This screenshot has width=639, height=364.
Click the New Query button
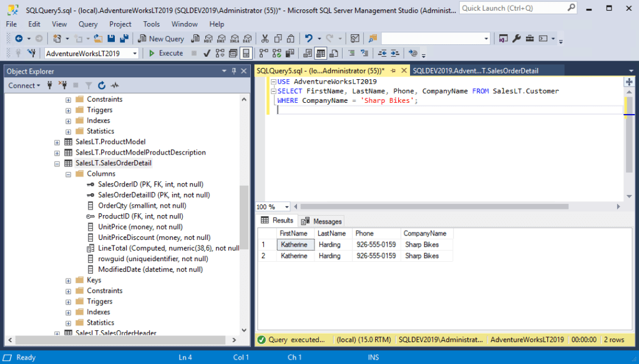(x=161, y=39)
